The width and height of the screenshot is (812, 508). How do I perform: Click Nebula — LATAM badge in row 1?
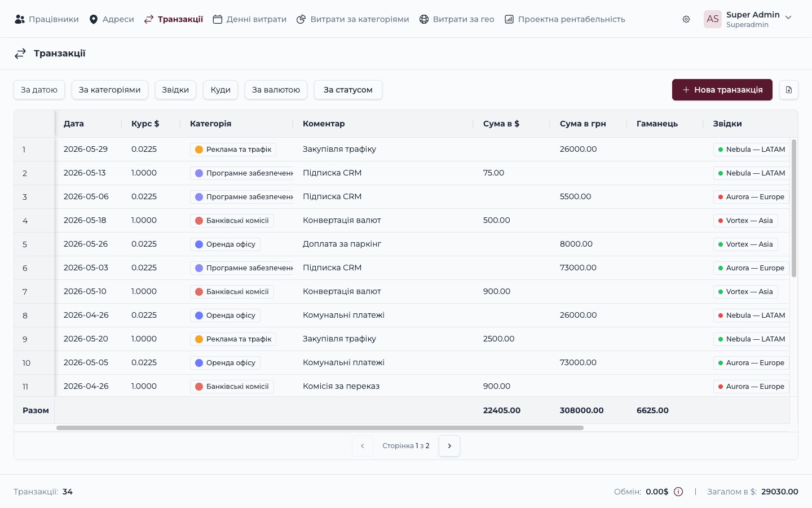(x=752, y=150)
